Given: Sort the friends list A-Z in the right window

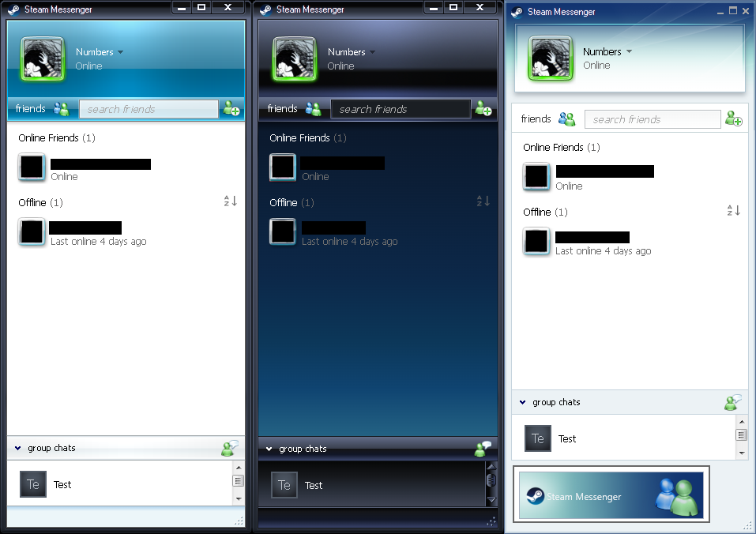Looking at the screenshot, I should [734, 210].
